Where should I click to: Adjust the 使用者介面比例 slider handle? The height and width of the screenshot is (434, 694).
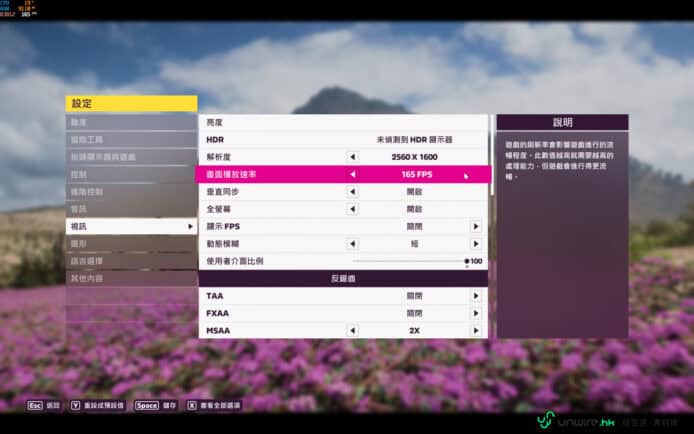pyautogui.click(x=466, y=261)
